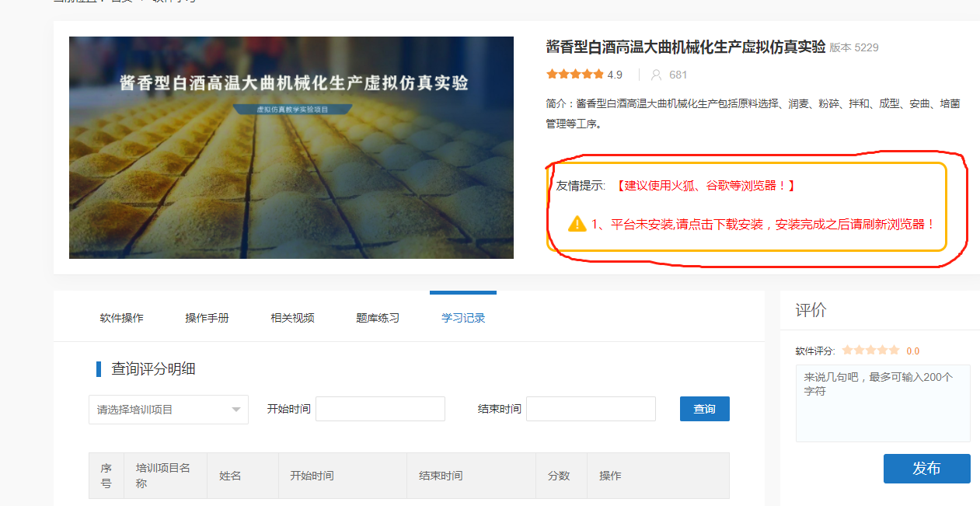The width and height of the screenshot is (980, 506).
Task: Click the 学习记录 tab
Action: coord(463,318)
